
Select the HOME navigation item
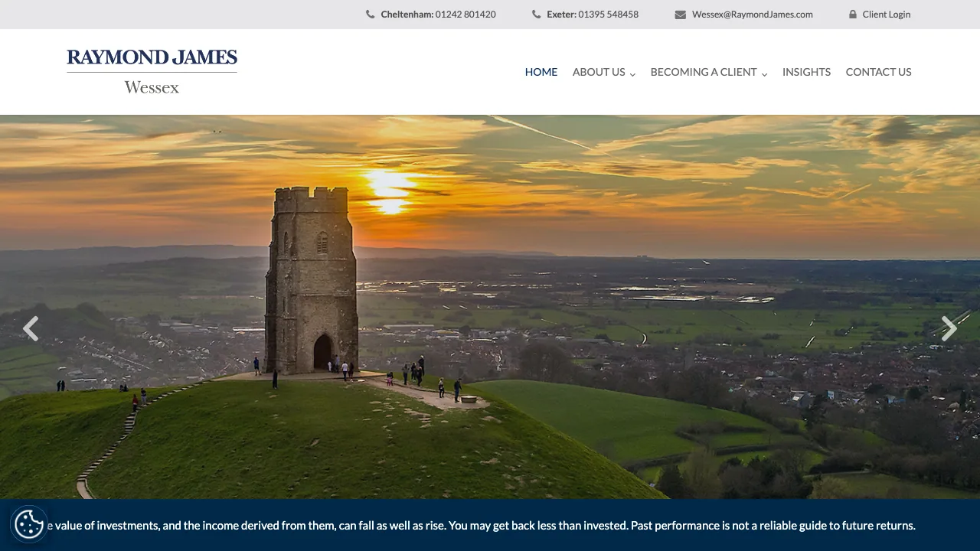(x=541, y=72)
